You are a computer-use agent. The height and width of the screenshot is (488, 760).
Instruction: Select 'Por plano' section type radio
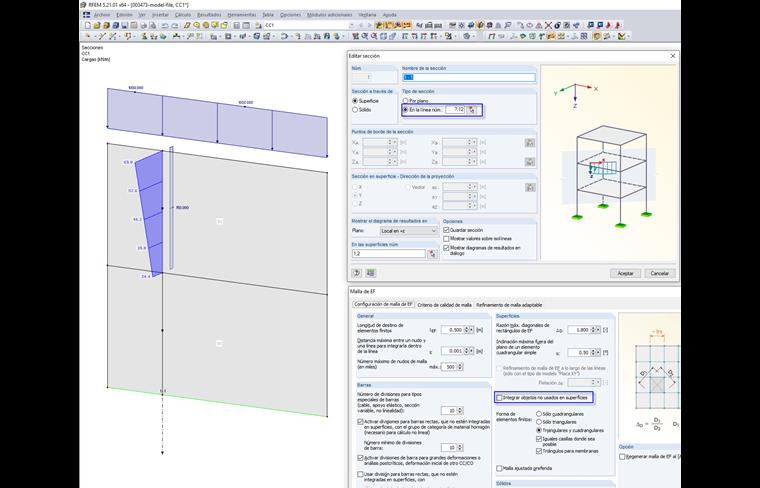406,101
